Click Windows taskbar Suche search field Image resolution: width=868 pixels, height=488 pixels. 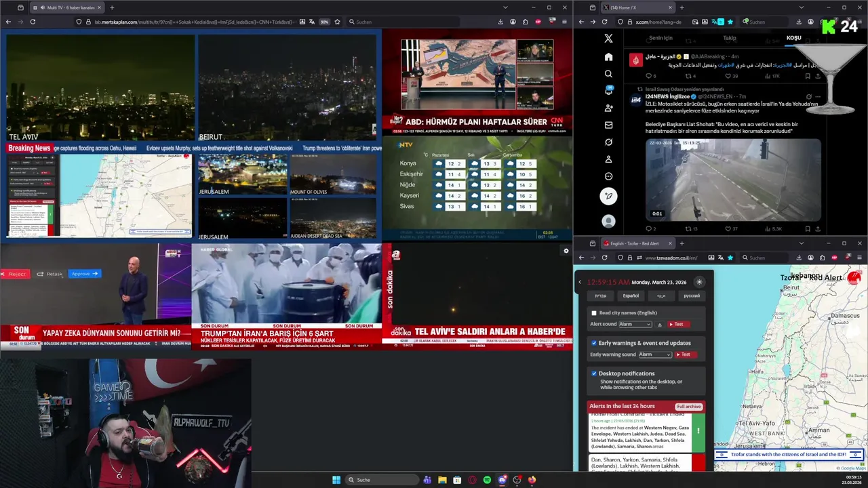tap(382, 480)
